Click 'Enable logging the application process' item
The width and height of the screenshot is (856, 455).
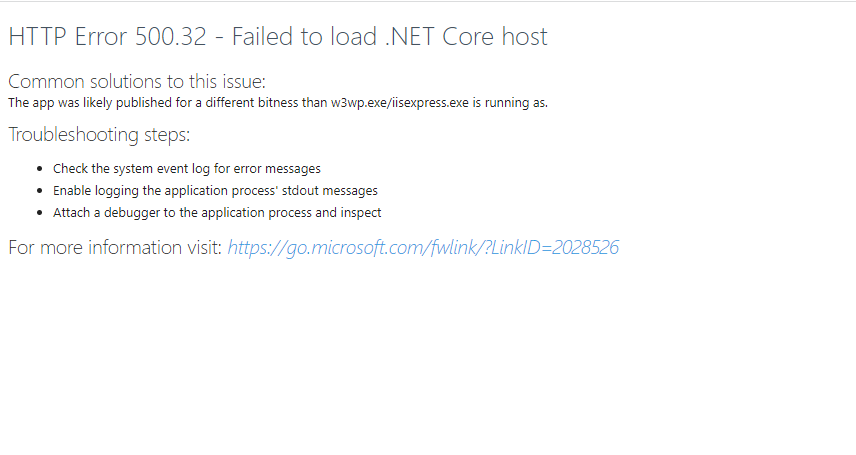click(x=215, y=190)
